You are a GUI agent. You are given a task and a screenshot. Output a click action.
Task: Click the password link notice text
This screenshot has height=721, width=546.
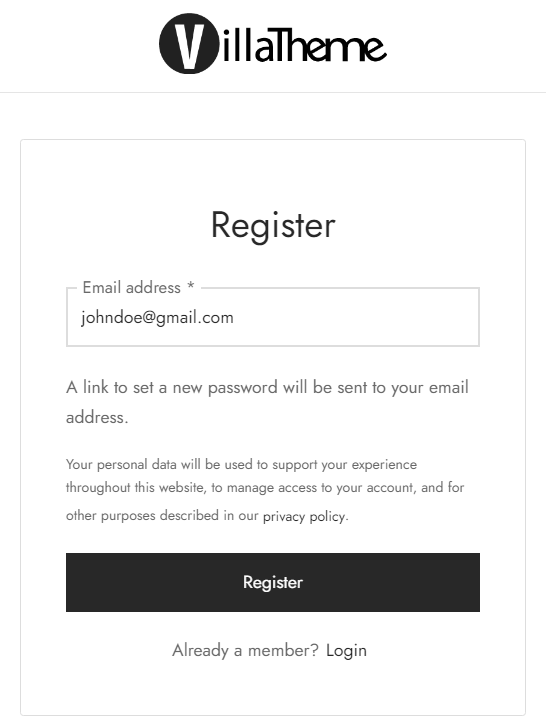coord(267,402)
